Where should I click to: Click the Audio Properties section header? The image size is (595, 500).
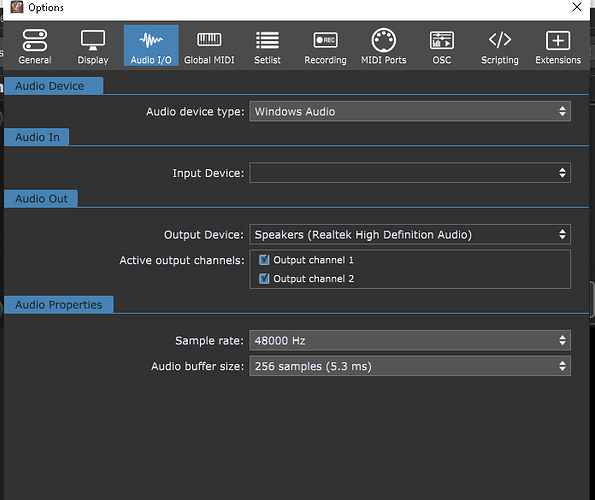pyautogui.click(x=59, y=305)
